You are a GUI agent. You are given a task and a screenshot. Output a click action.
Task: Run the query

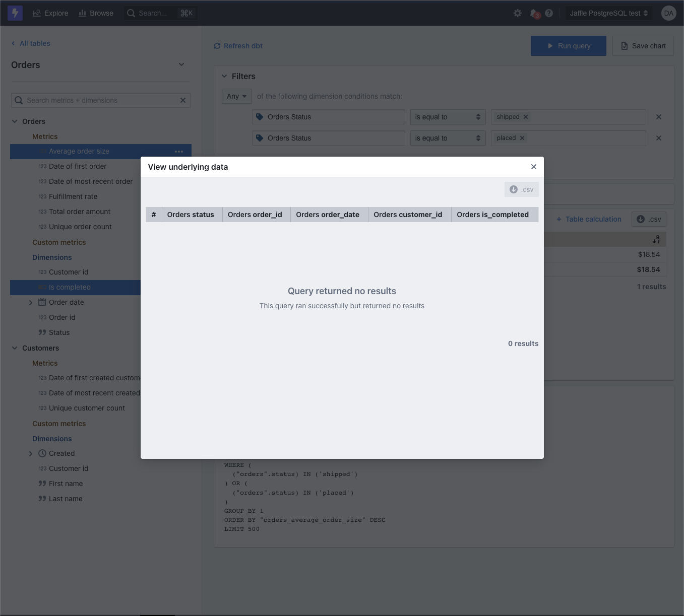(x=568, y=45)
